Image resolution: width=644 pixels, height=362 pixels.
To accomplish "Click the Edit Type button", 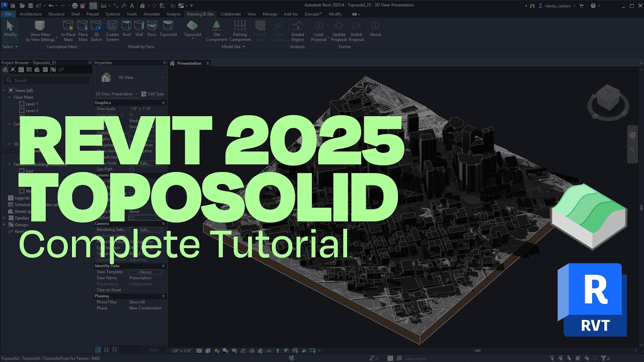I will click(152, 94).
